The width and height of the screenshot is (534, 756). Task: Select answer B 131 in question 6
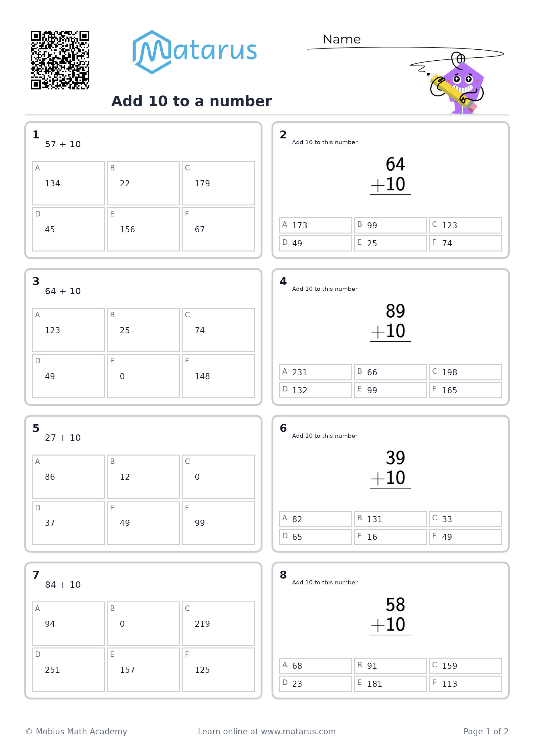coord(390,519)
